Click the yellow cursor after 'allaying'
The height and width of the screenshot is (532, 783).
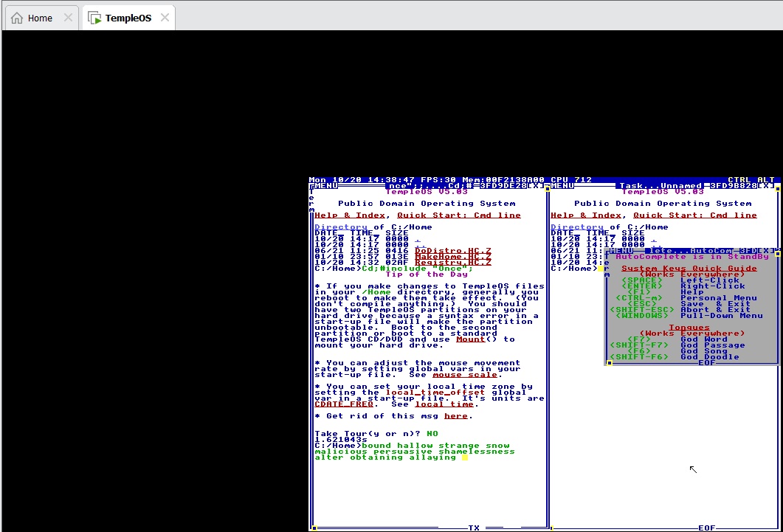pyautogui.click(x=465, y=457)
